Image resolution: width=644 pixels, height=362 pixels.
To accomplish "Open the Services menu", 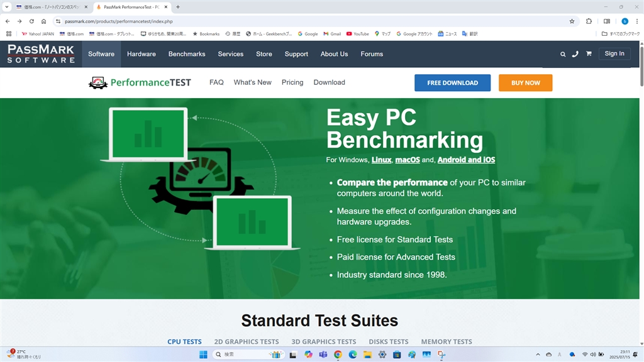I will (231, 54).
